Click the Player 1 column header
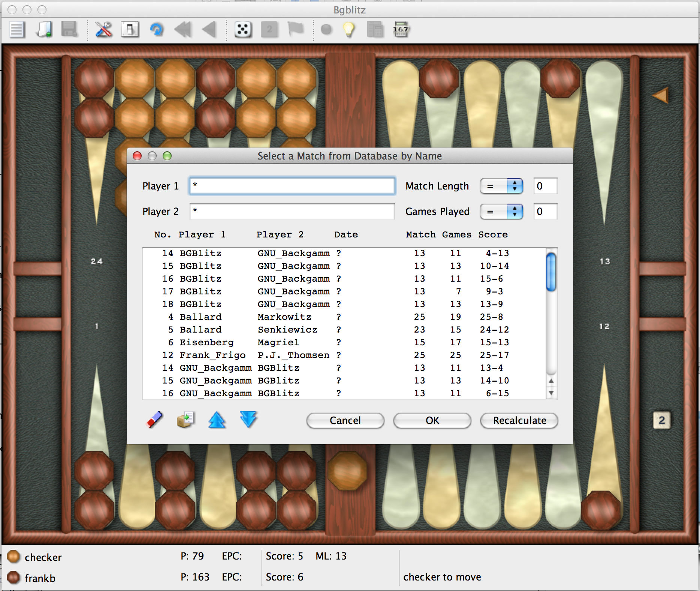 (202, 235)
